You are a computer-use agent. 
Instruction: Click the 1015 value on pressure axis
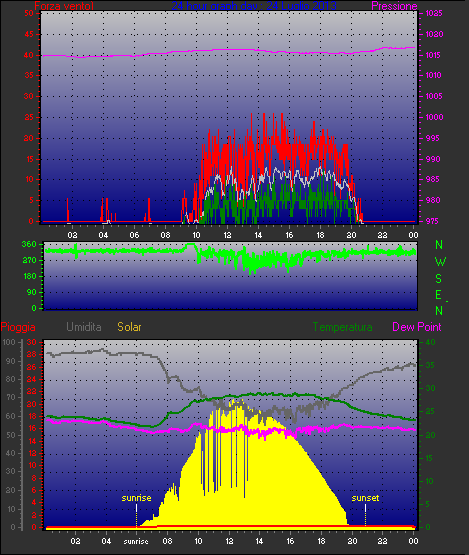(x=434, y=55)
